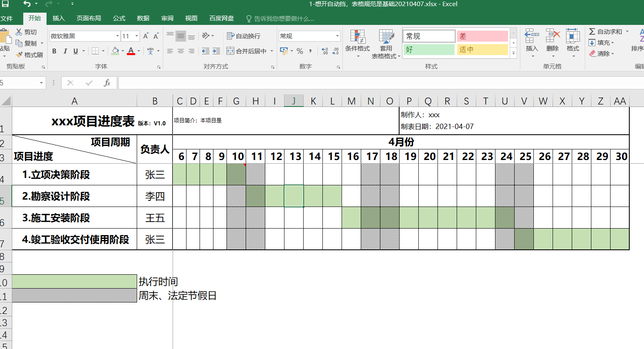
Task: Click AutoSum (自动求和)
Action: [606, 31]
